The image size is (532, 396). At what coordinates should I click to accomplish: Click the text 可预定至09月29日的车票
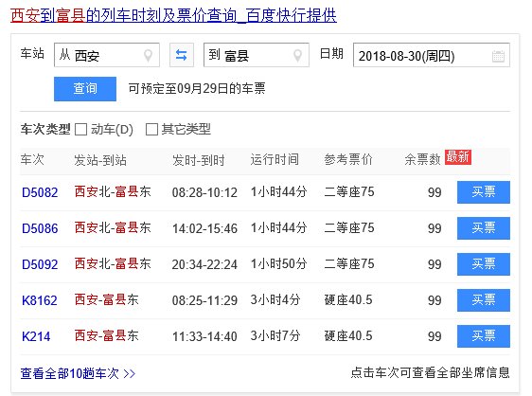[x=197, y=89]
